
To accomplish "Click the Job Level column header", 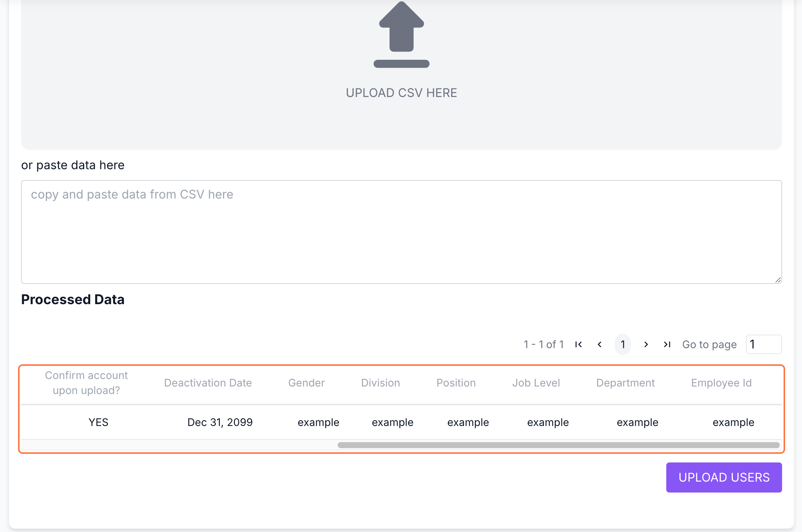I will pyautogui.click(x=536, y=383).
